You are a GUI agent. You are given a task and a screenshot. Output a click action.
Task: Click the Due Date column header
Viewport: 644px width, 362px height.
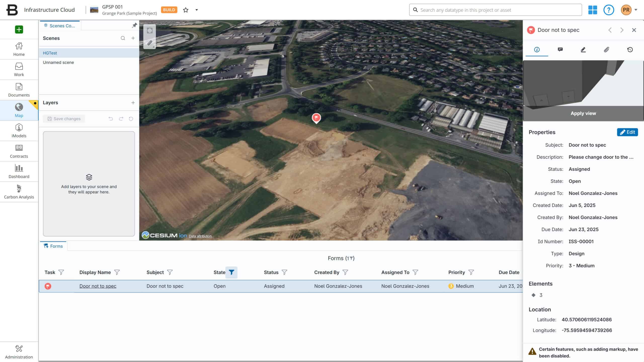point(509,272)
